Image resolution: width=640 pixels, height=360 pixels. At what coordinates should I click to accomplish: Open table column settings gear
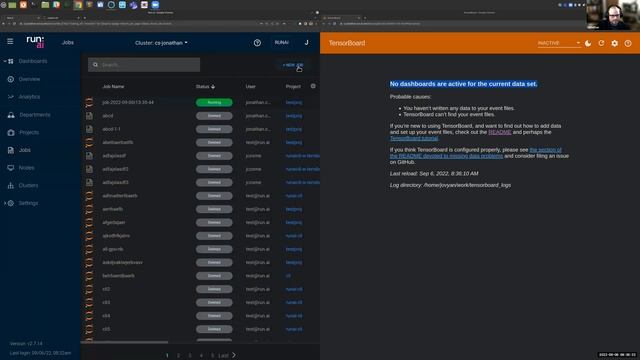[x=313, y=86]
